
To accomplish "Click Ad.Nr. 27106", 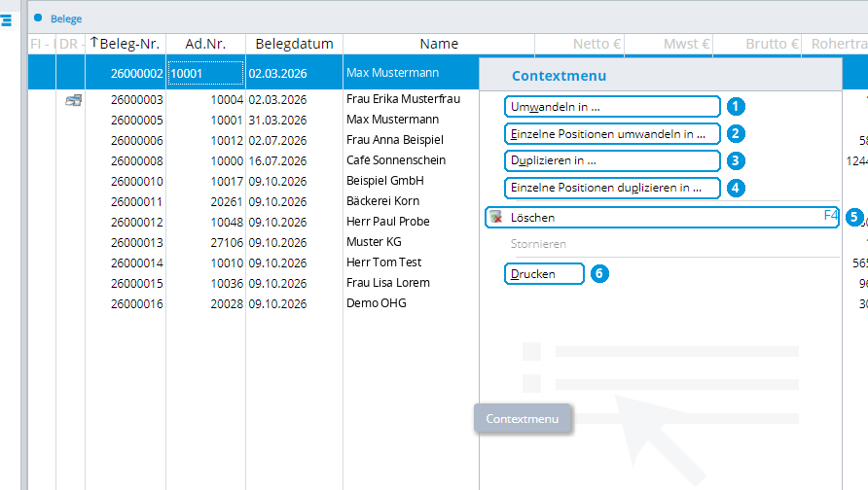I will pyautogui.click(x=227, y=243).
